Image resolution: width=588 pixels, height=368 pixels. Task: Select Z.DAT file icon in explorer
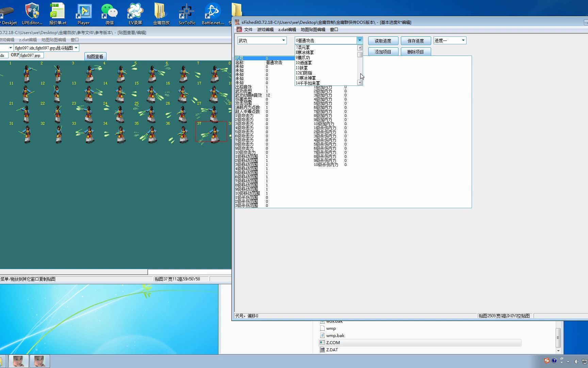tap(322, 350)
